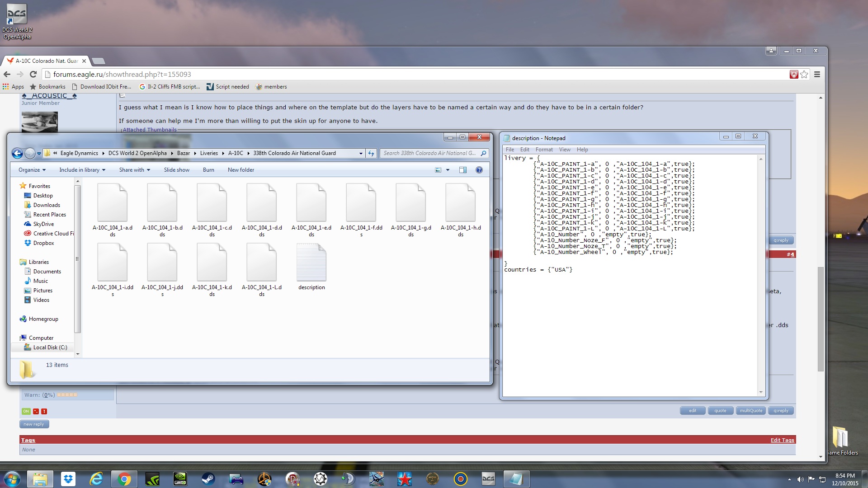Open Notepad's File menu
868x488 pixels.
point(510,150)
